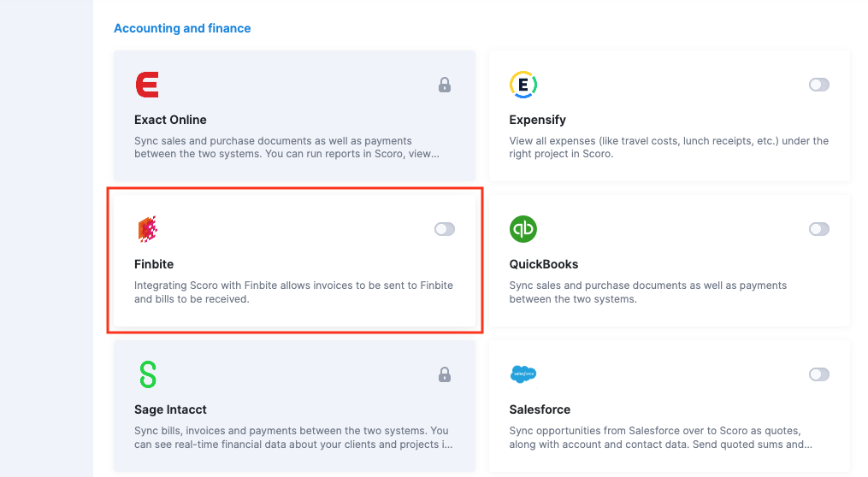The width and height of the screenshot is (868, 477).
Task: Click the Expensify description about expenses
Action: (x=669, y=147)
